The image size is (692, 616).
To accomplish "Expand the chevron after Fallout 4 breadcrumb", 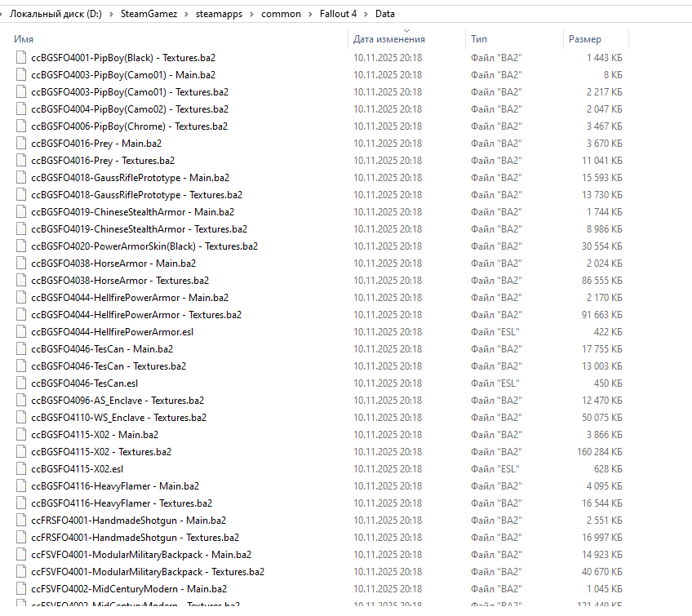I will (366, 14).
